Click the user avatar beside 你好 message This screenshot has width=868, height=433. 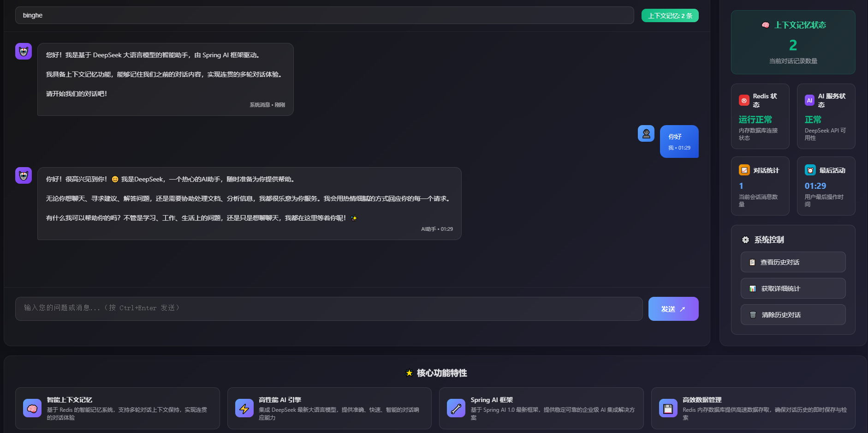[646, 133]
